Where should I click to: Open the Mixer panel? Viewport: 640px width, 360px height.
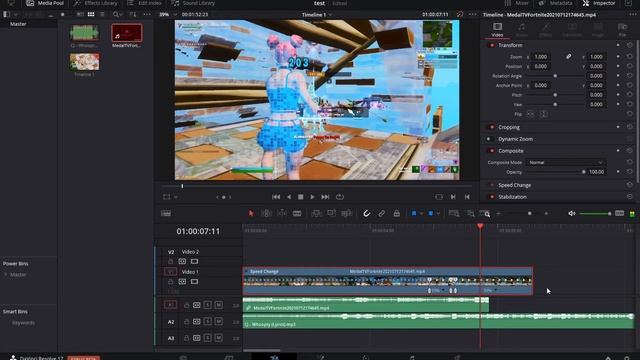[517, 3]
